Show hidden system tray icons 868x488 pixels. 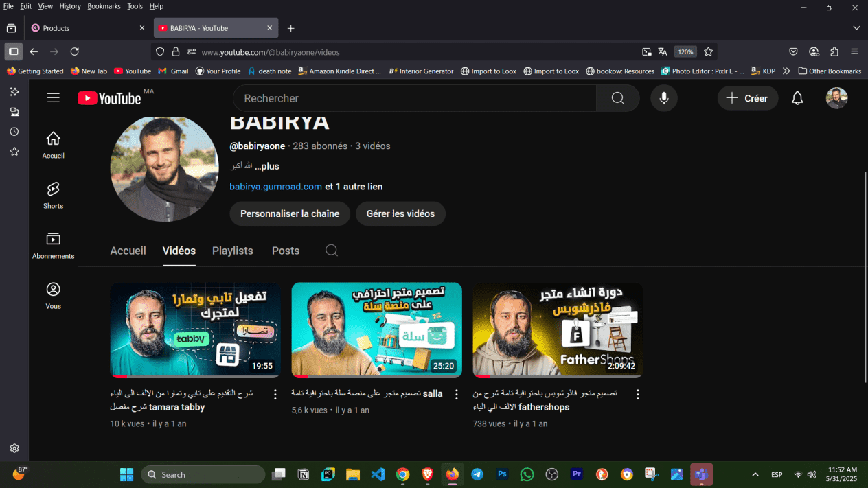755,474
